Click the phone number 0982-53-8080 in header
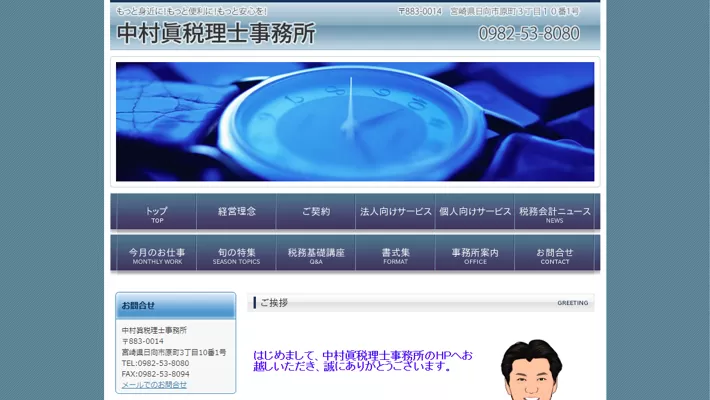710x400 pixels. tap(529, 34)
